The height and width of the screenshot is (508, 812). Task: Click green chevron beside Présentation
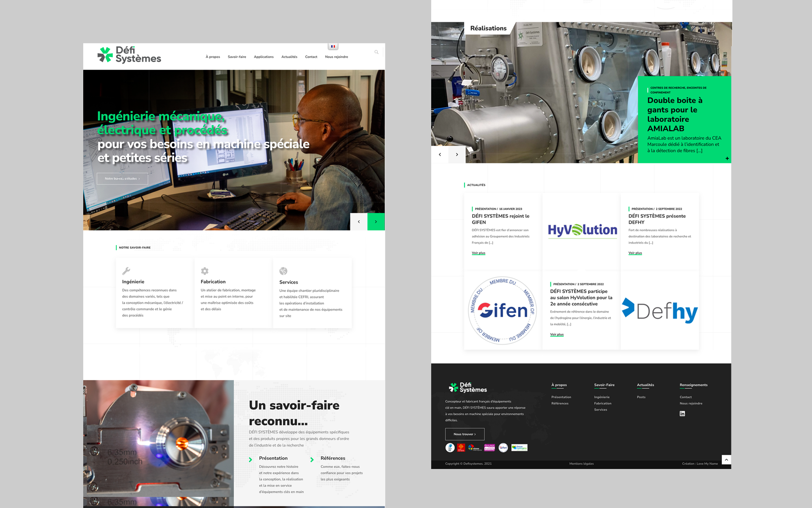pyautogui.click(x=251, y=460)
